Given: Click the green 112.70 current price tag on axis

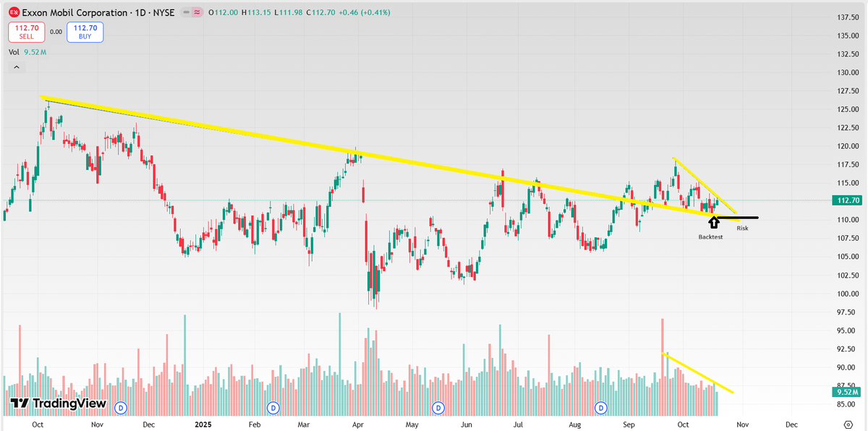Looking at the screenshot, I should (846, 201).
